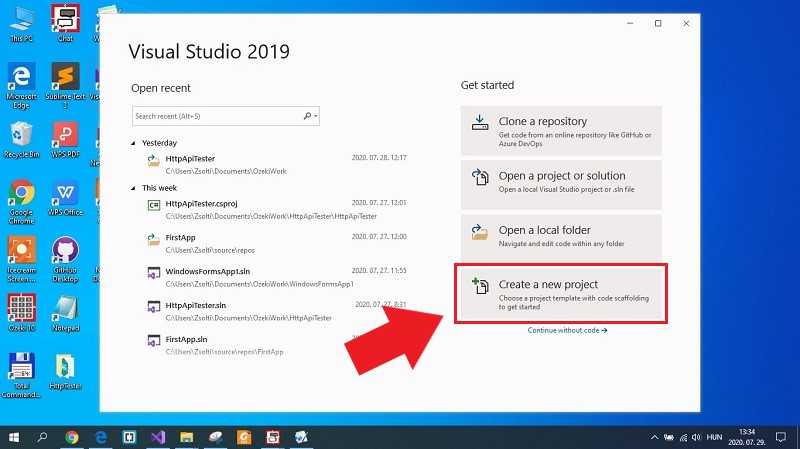Open recent FirstApp folder entry
The image size is (800, 449).
(276, 243)
